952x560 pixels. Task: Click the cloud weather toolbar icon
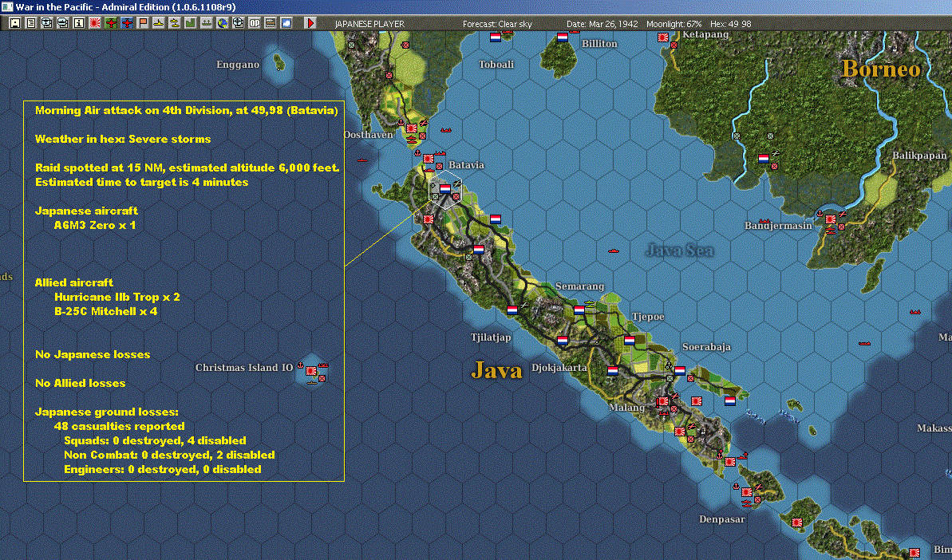pyautogui.click(x=286, y=23)
